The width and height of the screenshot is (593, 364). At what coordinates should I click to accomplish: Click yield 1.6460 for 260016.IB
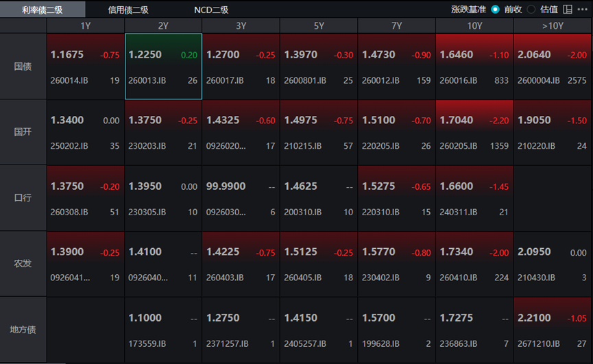coord(457,54)
